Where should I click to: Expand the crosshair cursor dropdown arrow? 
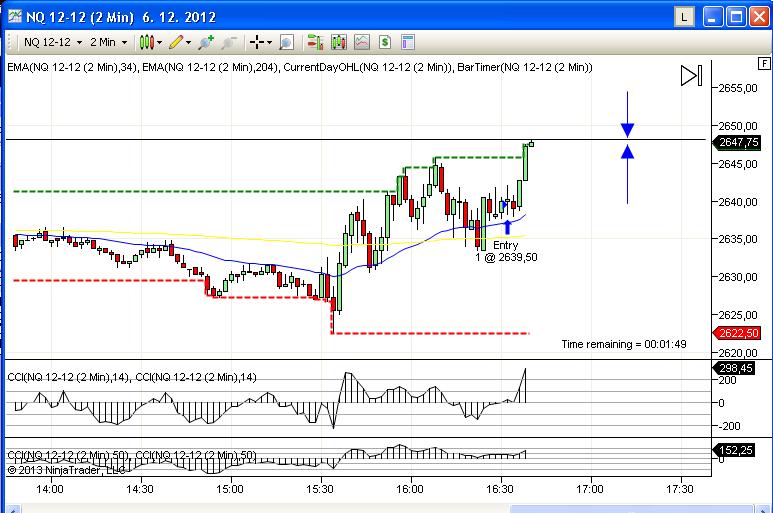pos(269,43)
